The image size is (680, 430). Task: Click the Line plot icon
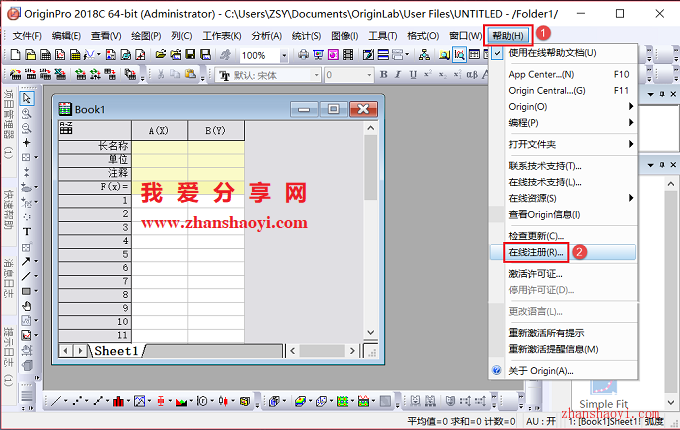(56, 401)
